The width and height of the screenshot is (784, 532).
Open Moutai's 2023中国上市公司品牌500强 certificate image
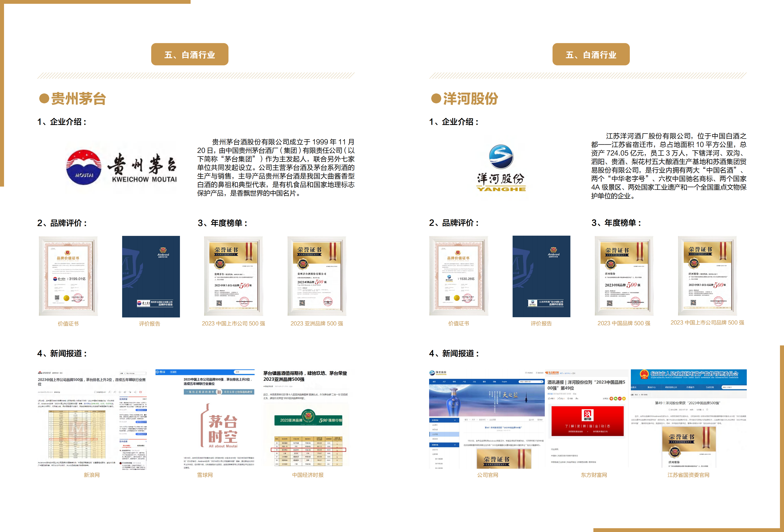[x=234, y=276]
